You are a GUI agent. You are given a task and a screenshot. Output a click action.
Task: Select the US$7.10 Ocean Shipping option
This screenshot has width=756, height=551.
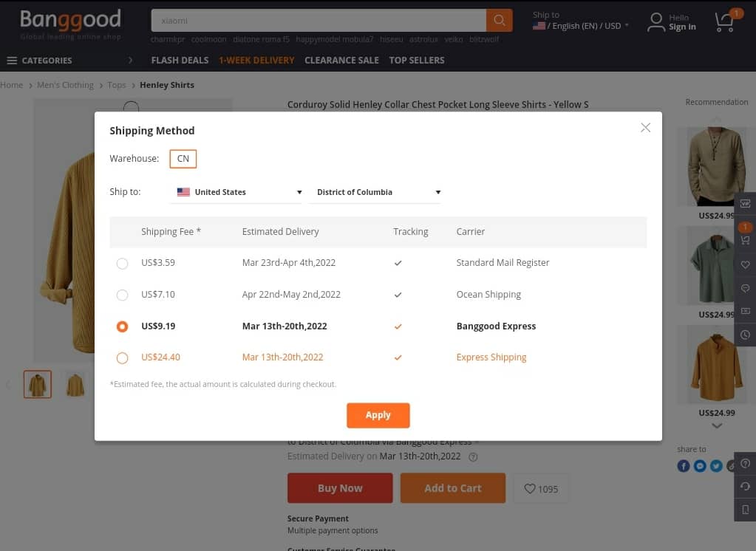[122, 295]
